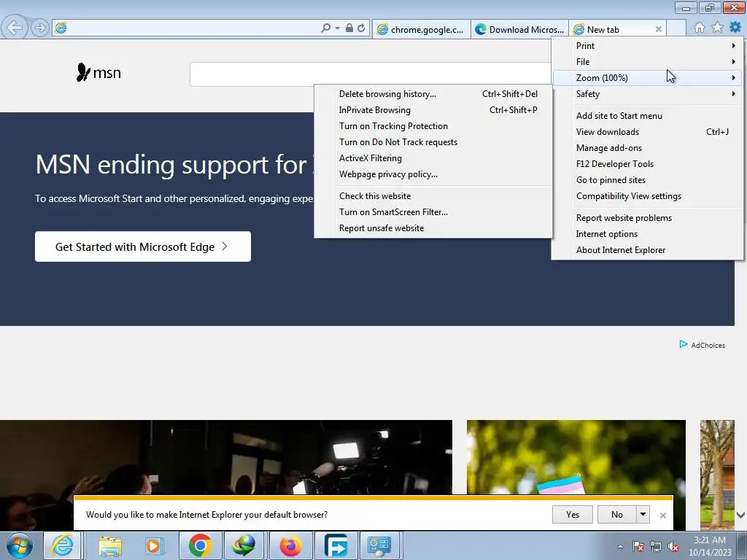747x560 pixels.
Task: Click the AdChoices link
Action: coord(708,345)
